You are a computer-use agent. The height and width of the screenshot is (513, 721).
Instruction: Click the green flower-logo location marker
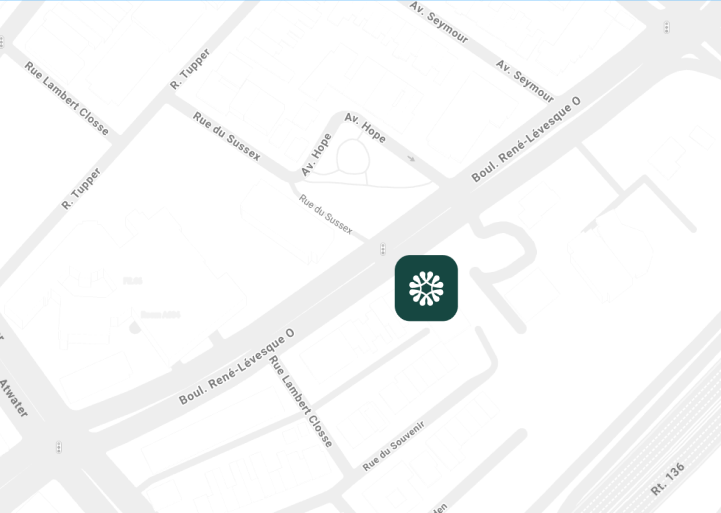point(426,288)
